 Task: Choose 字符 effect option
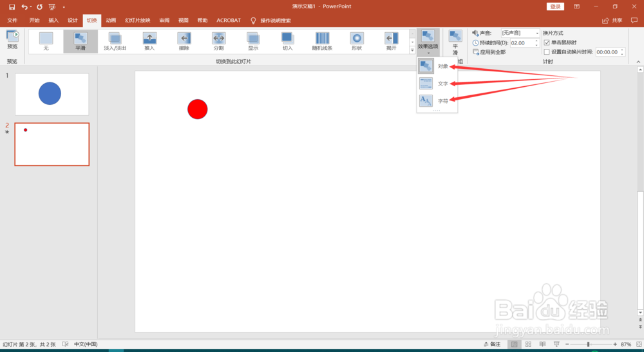(437, 100)
